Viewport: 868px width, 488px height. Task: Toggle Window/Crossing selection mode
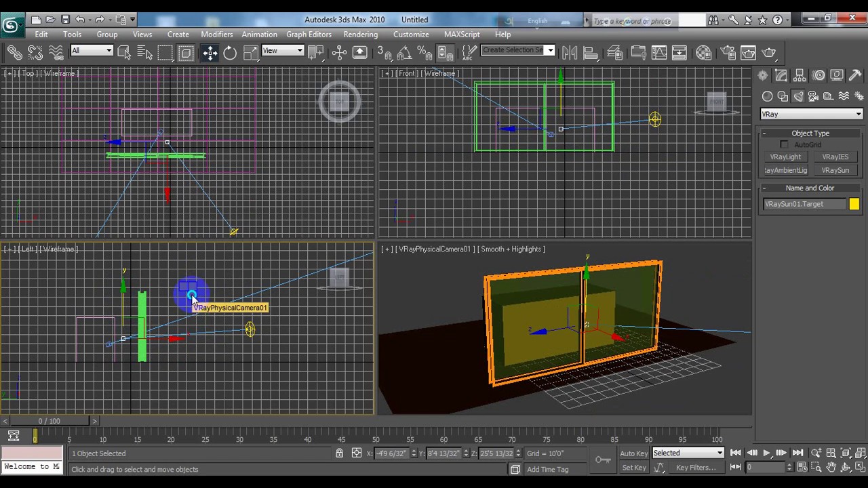[x=186, y=52]
